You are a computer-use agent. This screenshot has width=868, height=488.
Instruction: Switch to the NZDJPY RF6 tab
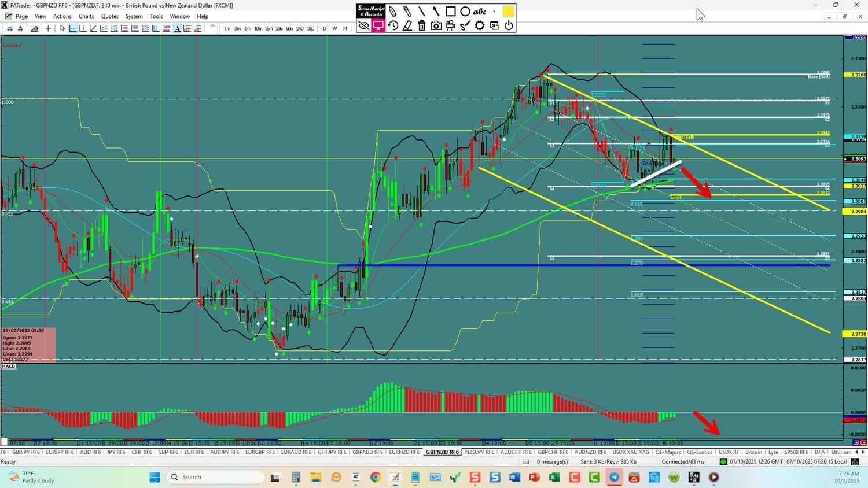[x=480, y=452]
